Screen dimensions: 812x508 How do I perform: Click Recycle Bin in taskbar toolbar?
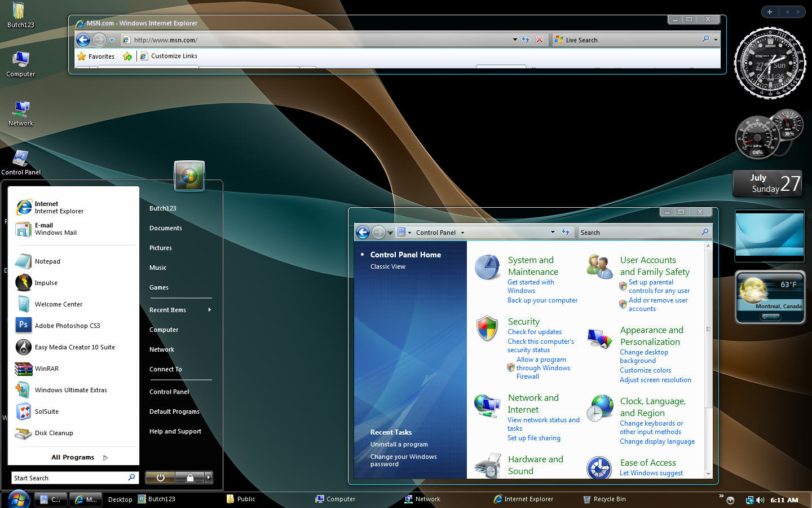[604, 499]
